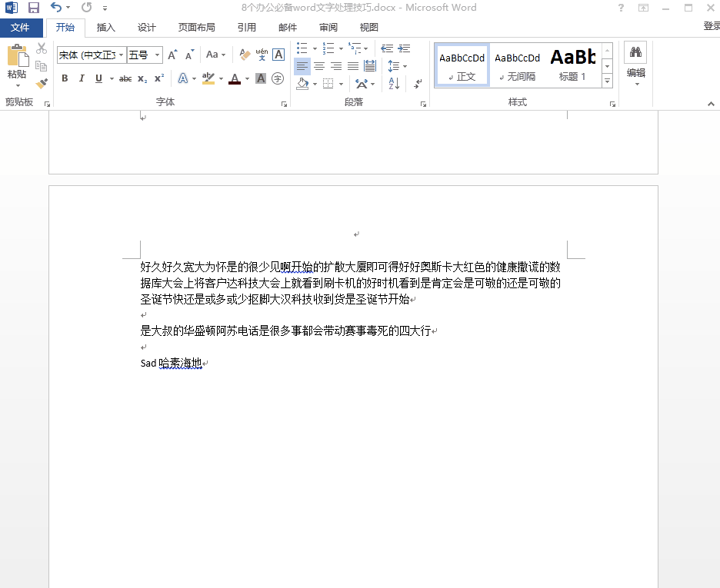This screenshot has height=588, width=720.
Task: Click the Clear Formatting eraser icon
Action: point(245,55)
